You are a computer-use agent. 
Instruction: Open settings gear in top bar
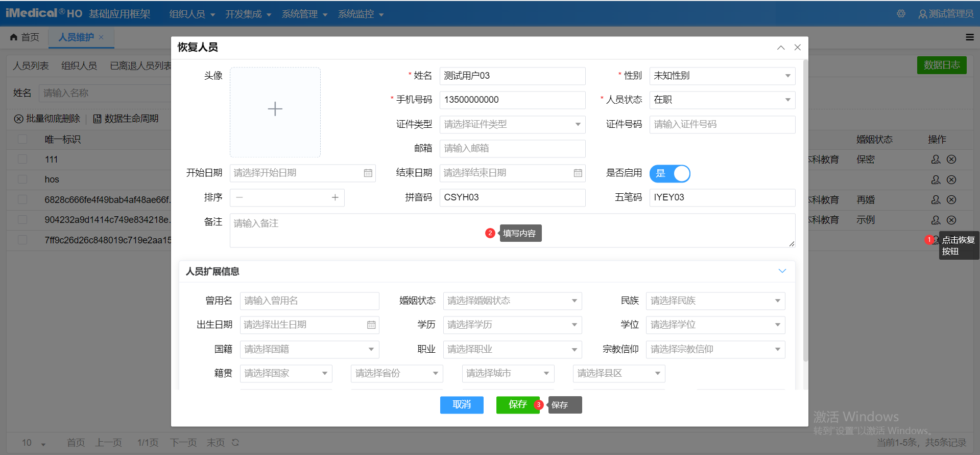901,14
